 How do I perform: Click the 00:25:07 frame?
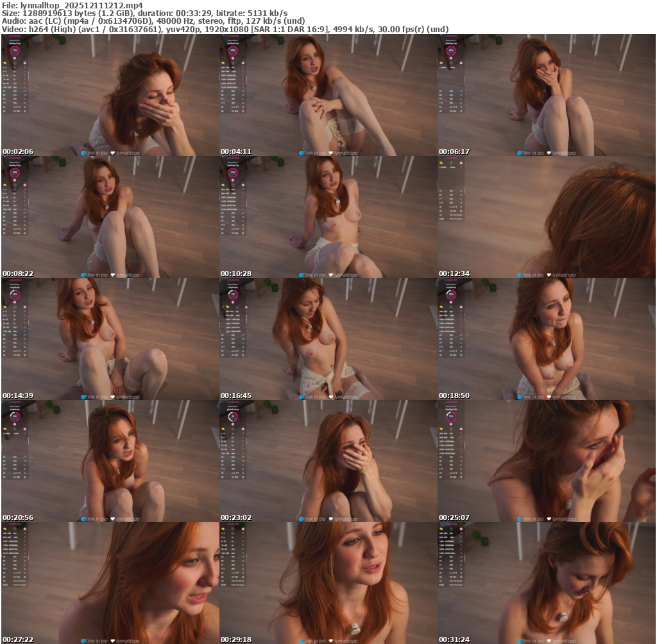pyautogui.click(x=547, y=461)
